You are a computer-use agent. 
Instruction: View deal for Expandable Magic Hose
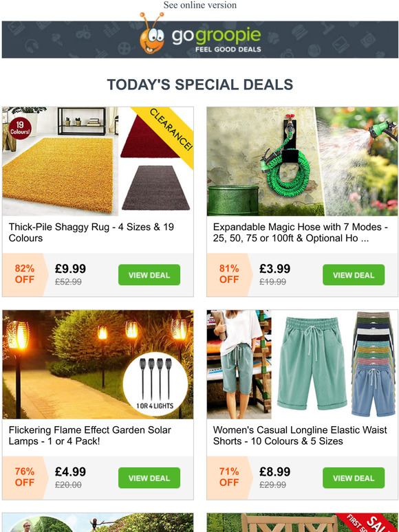point(354,275)
